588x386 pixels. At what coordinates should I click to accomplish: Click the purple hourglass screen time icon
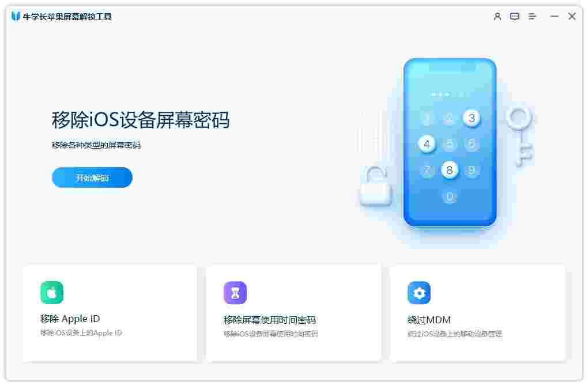235,293
